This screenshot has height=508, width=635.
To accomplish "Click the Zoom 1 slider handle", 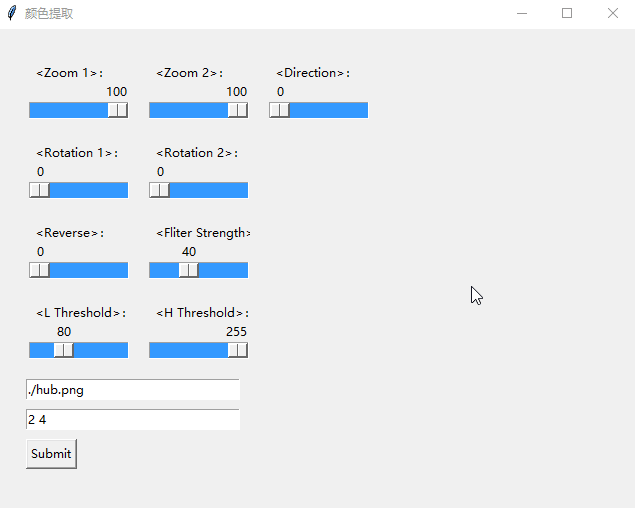I will click(x=117, y=110).
